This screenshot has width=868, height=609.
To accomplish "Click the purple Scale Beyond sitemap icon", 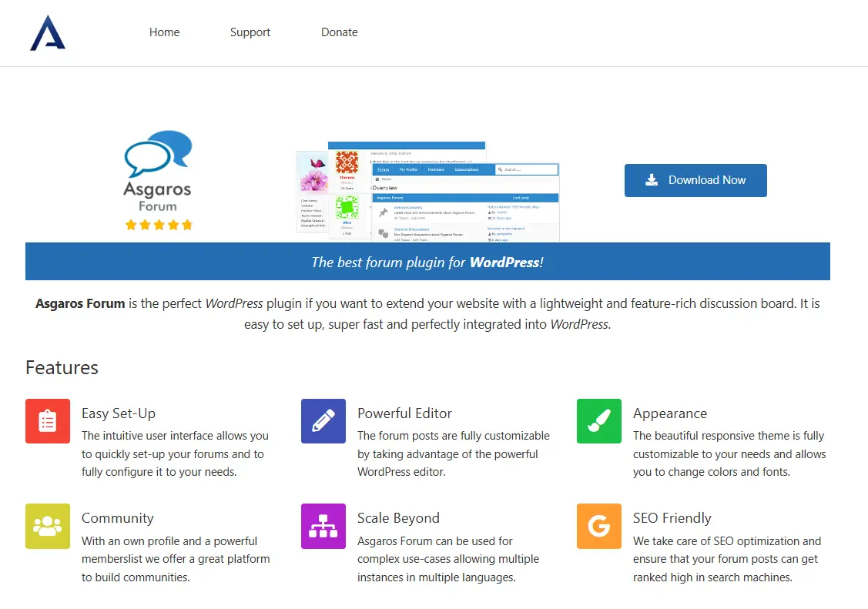I will tap(323, 526).
